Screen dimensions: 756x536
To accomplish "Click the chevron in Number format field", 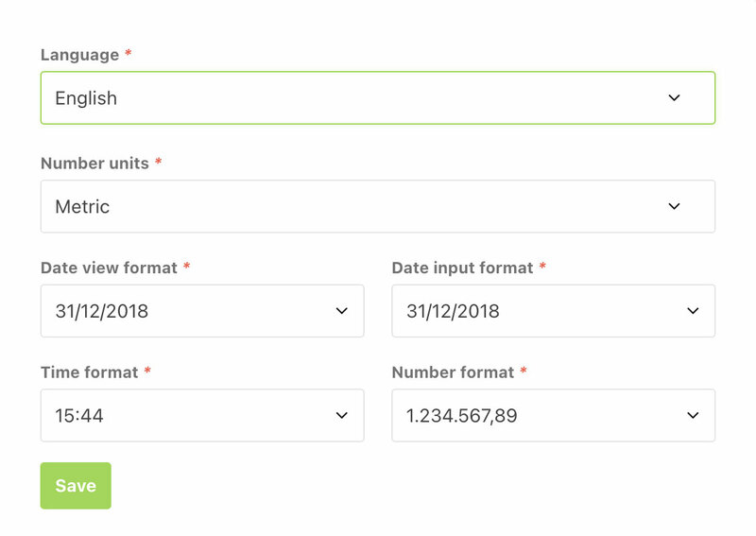I will coord(693,415).
